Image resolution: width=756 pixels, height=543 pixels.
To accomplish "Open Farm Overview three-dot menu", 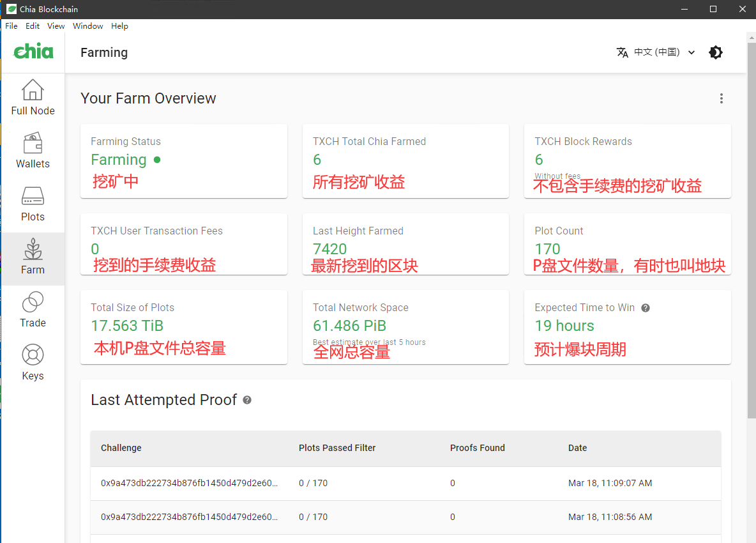I will [722, 98].
